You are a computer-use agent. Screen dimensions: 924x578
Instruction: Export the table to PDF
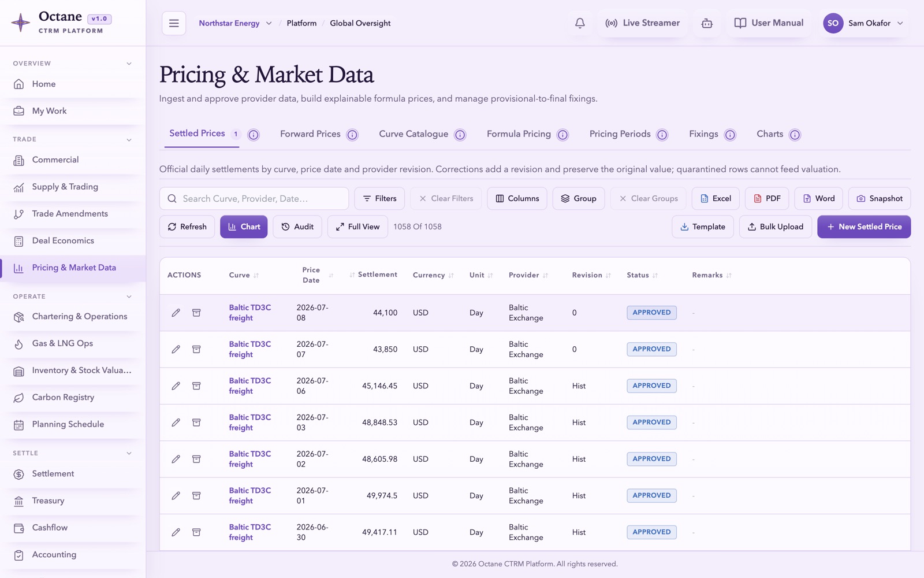click(x=767, y=198)
